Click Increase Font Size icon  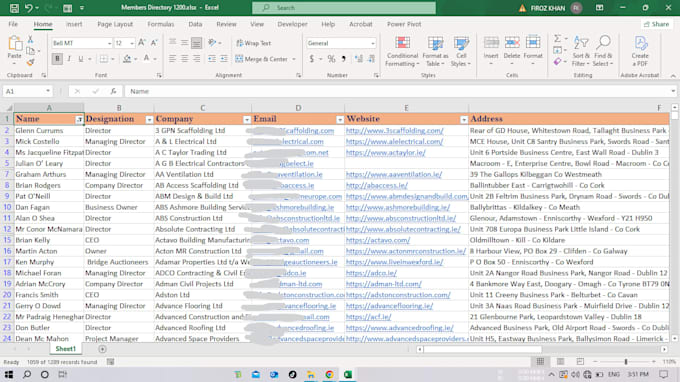coord(142,42)
